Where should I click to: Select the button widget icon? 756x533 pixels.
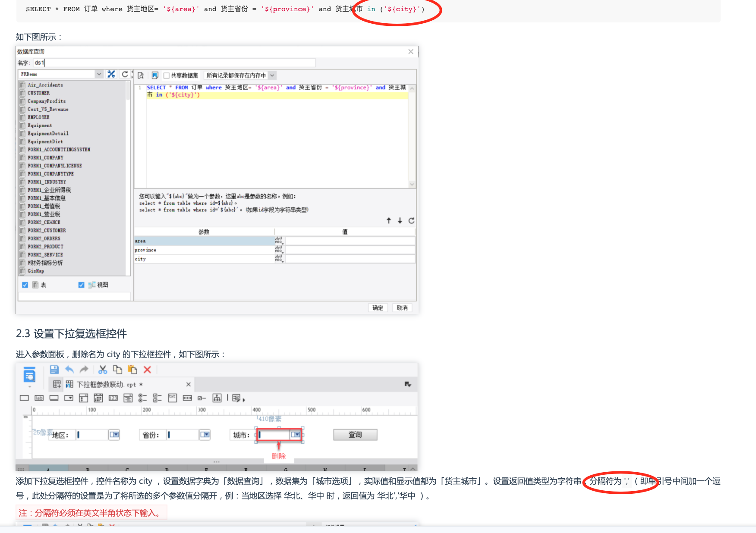point(54,398)
